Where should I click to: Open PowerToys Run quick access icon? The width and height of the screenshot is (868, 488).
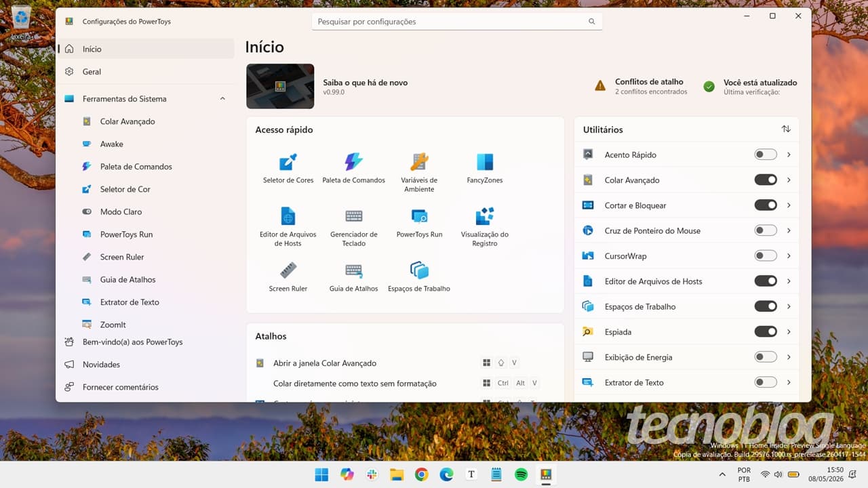419,223
